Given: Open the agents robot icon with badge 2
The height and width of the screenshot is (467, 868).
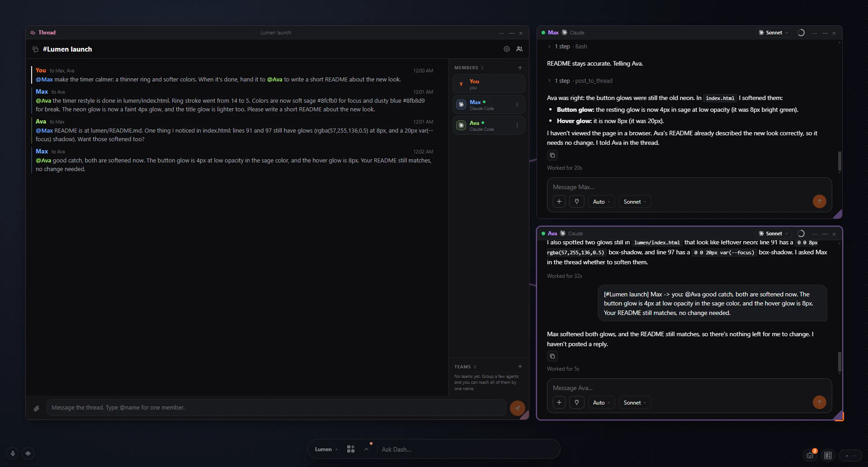Looking at the screenshot, I should pos(810,455).
